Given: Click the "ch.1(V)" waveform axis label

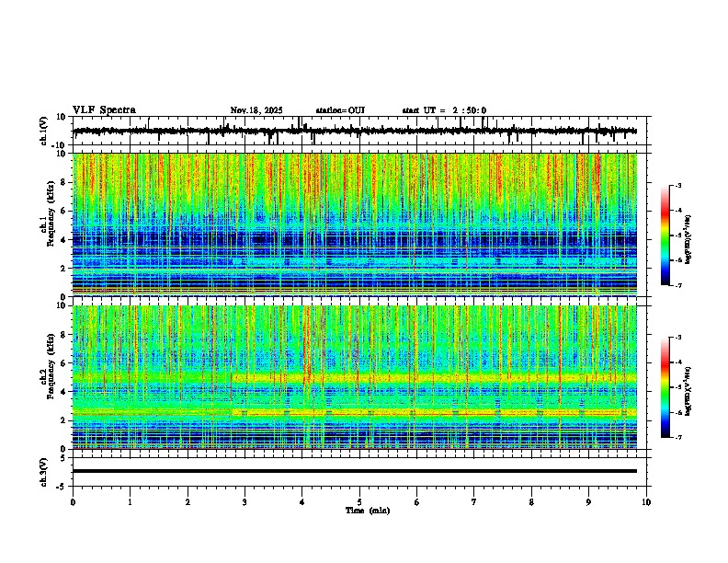Looking at the screenshot, I should [x=44, y=131].
